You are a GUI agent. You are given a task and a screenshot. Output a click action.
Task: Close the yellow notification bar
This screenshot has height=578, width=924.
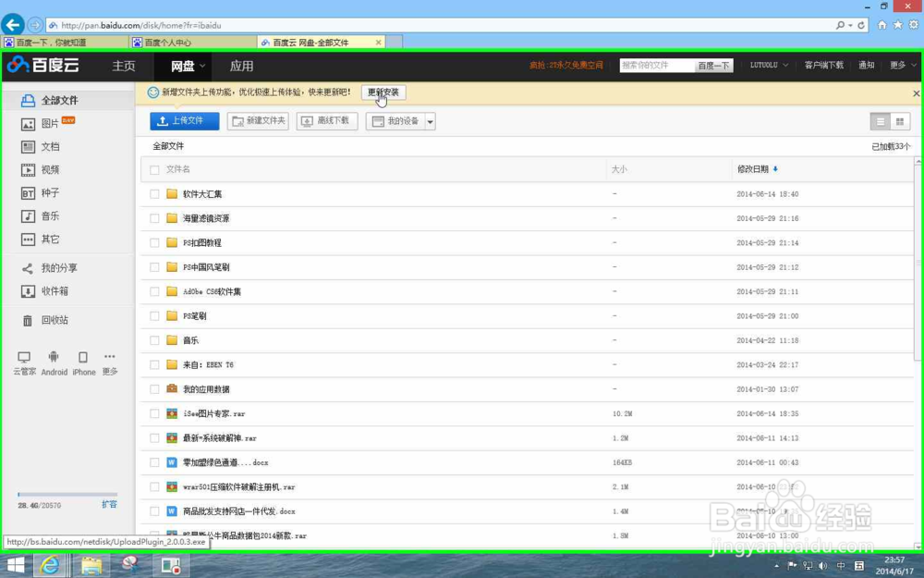coord(917,93)
